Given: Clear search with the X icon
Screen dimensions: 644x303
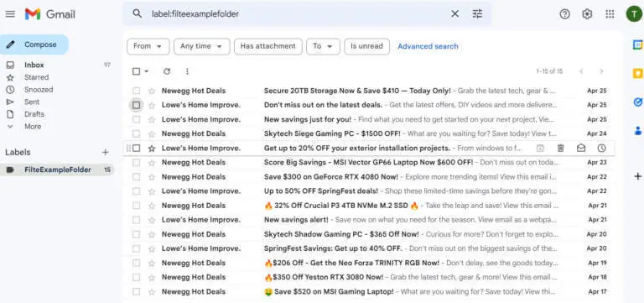Looking at the screenshot, I should (455, 14).
